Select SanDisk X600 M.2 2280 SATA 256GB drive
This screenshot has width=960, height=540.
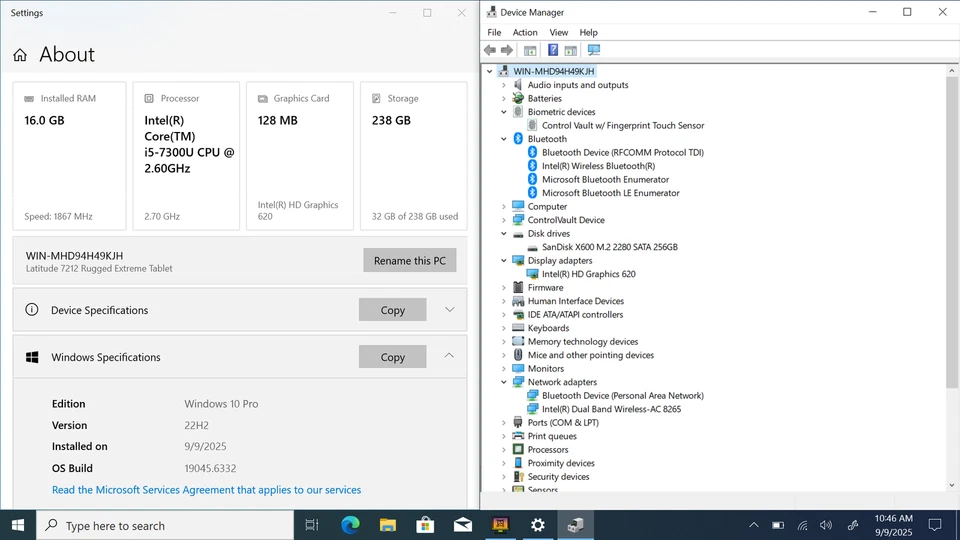(x=609, y=247)
